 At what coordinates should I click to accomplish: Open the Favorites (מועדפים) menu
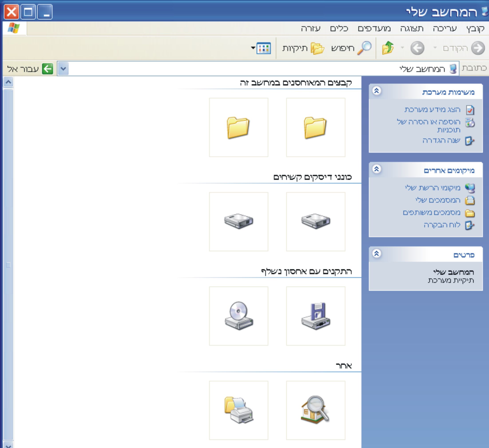point(374,29)
